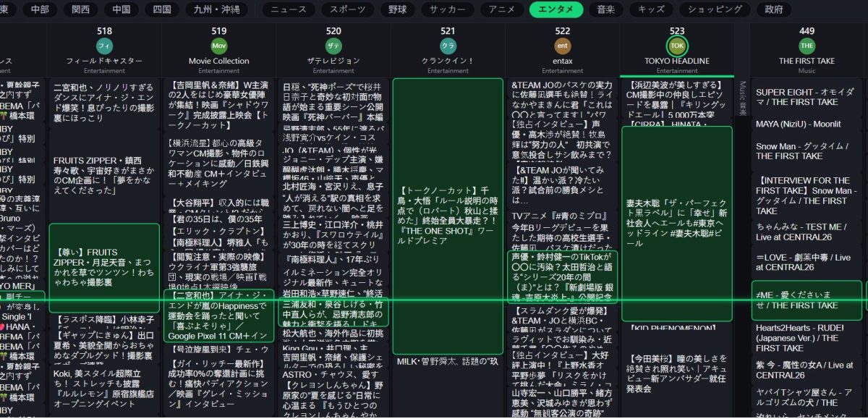This screenshot has width=868, height=419.
Task: Open the Koki, 美スタイル超際立ち program
Action: click(x=105, y=388)
